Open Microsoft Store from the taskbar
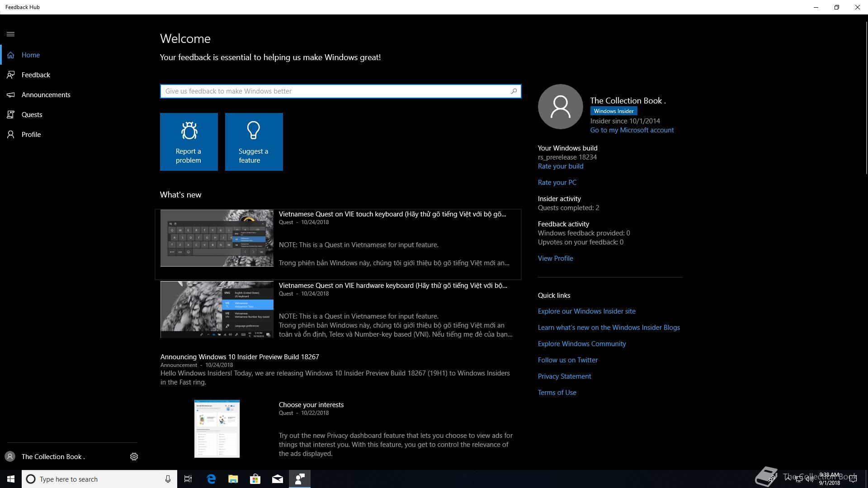 click(x=255, y=479)
